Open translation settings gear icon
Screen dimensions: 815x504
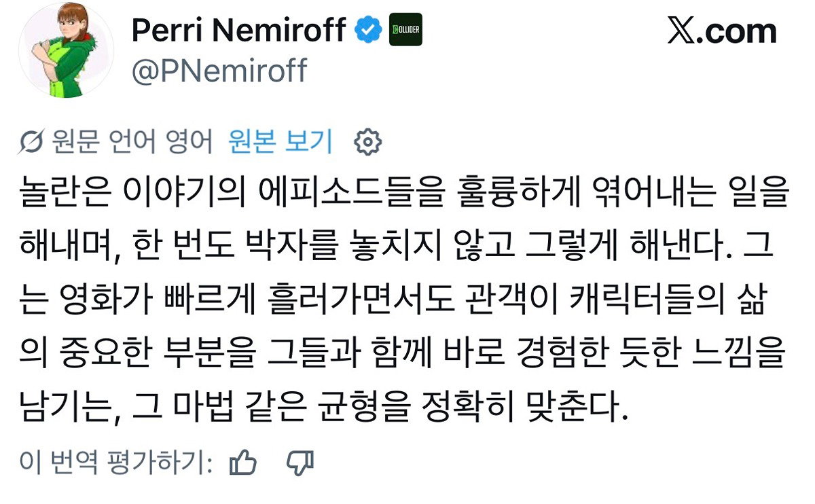369,142
